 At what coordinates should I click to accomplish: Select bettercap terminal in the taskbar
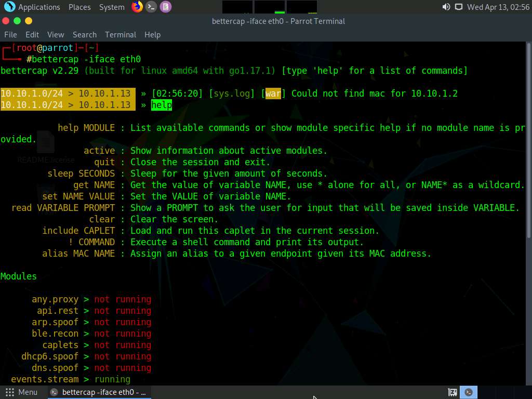[99, 392]
